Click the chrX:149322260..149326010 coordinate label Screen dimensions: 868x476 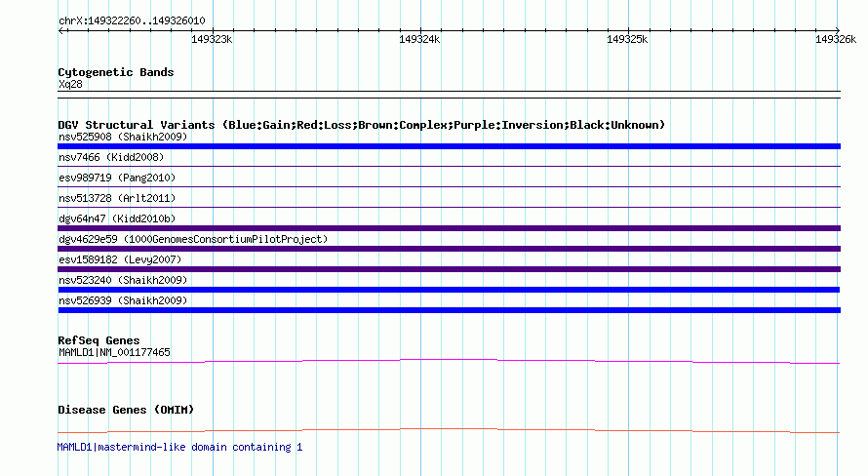point(132,21)
